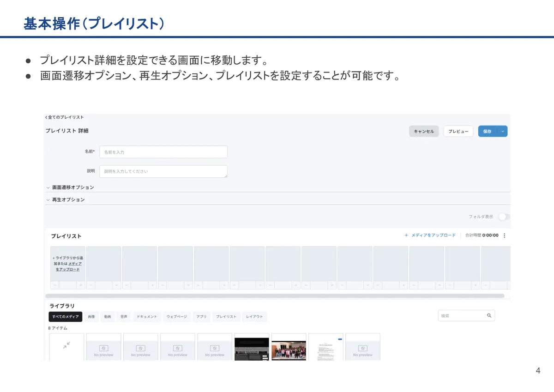The image size is (554, 392).
Task: Go back to 全てのプレイリスト
Action: pyautogui.click(x=65, y=117)
